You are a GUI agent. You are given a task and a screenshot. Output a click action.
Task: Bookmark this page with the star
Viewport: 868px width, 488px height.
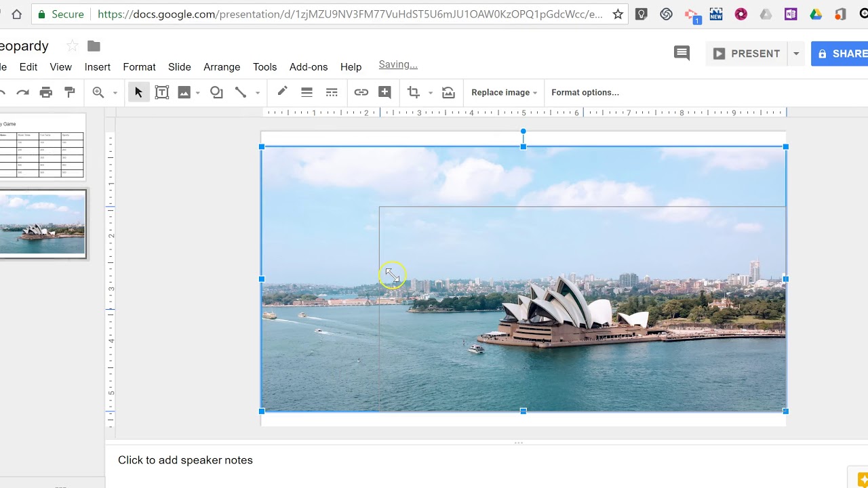(618, 14)
